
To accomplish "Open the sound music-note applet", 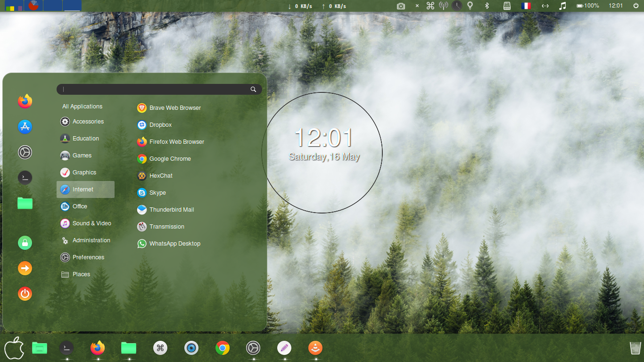I will [x=562, y=6].
